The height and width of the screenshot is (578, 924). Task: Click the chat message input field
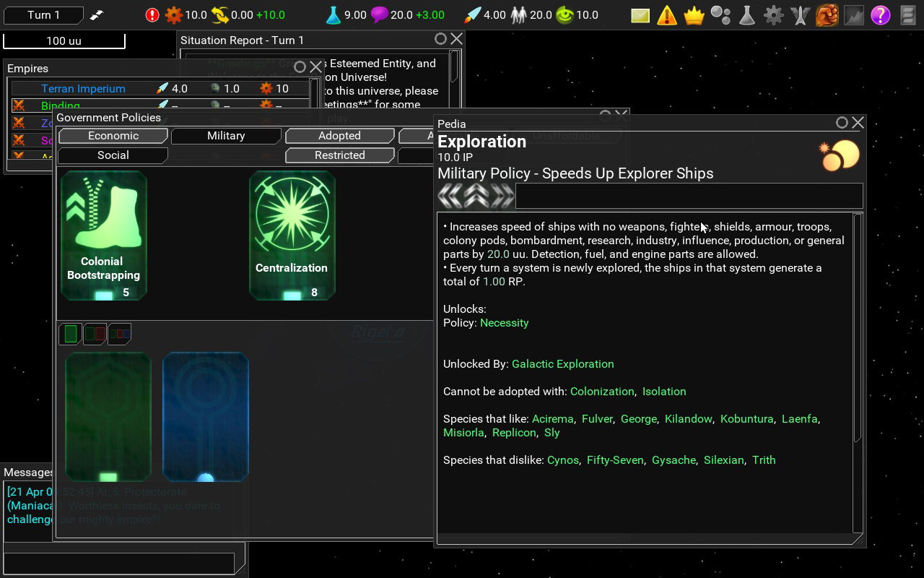119,564
